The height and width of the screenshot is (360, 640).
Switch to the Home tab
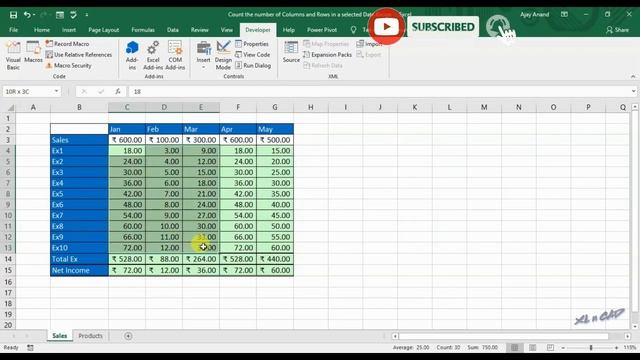point(42,30)
